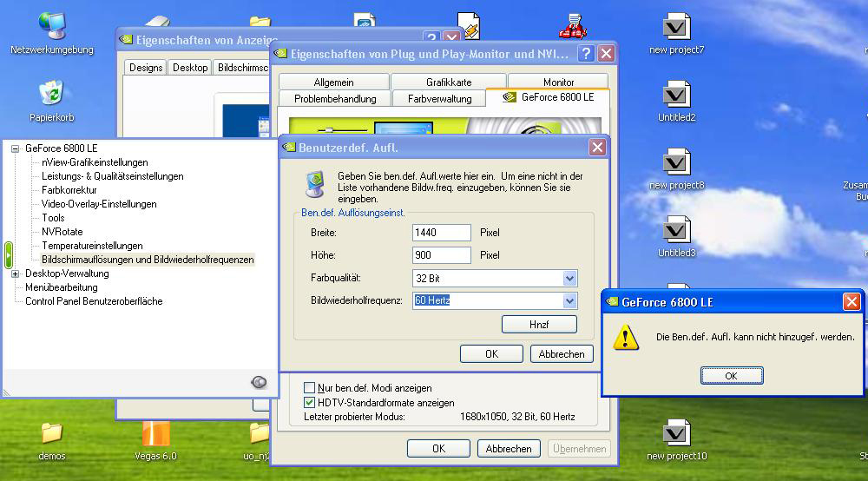Switch to the Grafikkarte tab
This screenshot has height=481, width=868.
point(449,82)
